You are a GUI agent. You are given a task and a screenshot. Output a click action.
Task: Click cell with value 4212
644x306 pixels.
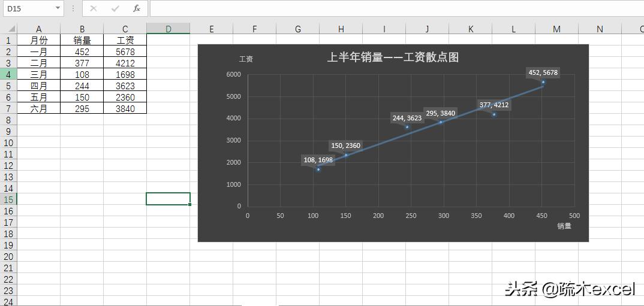pyautogui.click(x=125, y=63)
